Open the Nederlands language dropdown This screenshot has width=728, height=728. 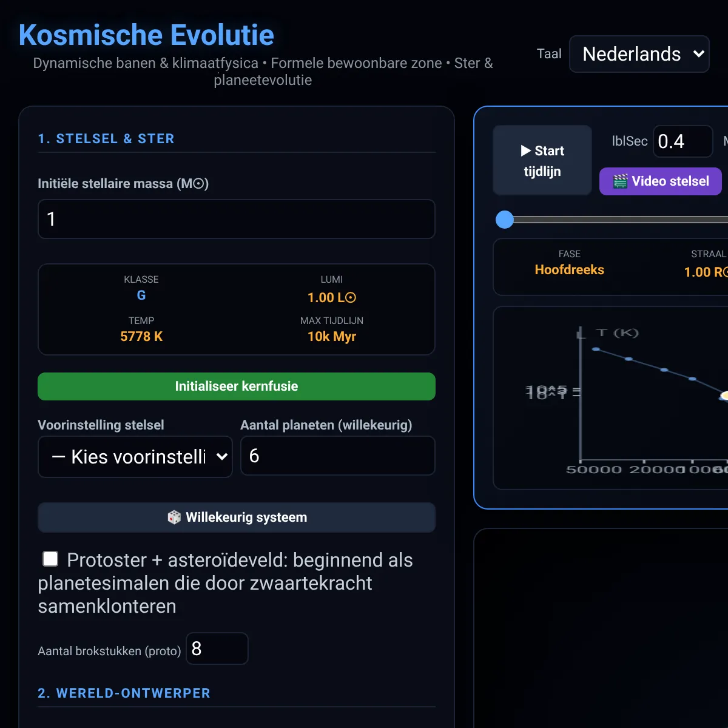pos(639,54)
